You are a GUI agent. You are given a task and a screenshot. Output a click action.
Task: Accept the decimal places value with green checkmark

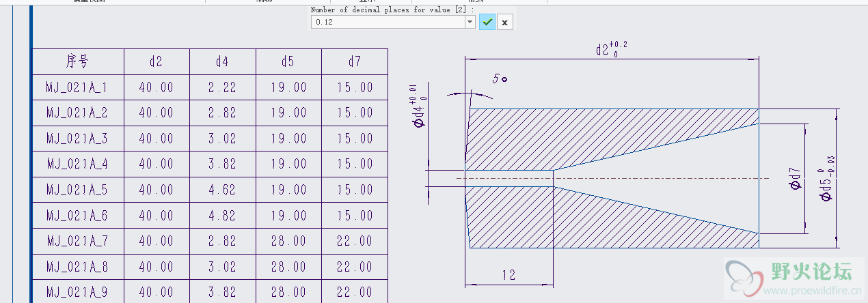pyautogui.click(x=487, y=22)
